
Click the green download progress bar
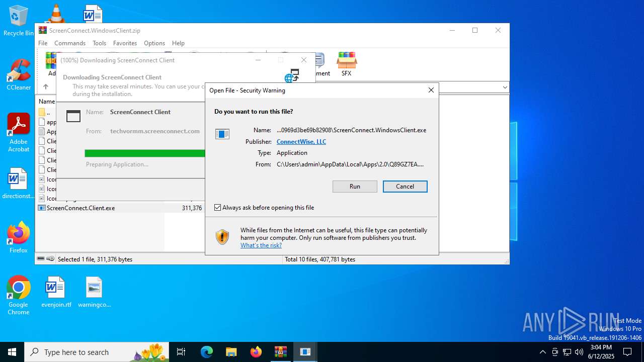click(x=145, y=153)
